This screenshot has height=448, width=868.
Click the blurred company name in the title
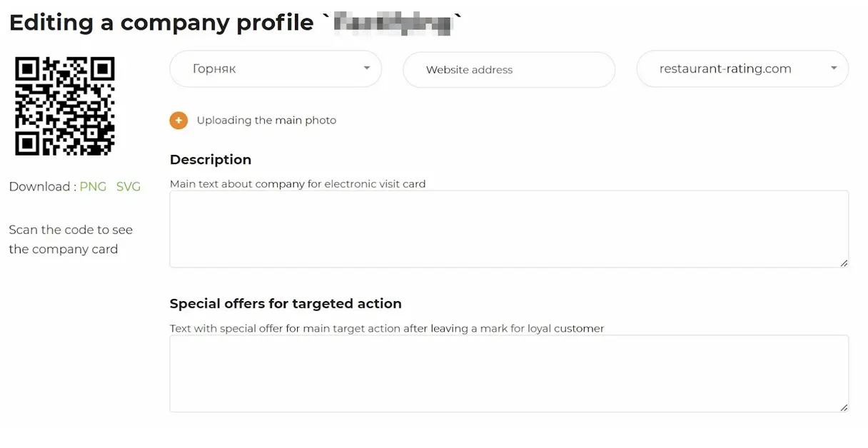(x=393, y=23)
